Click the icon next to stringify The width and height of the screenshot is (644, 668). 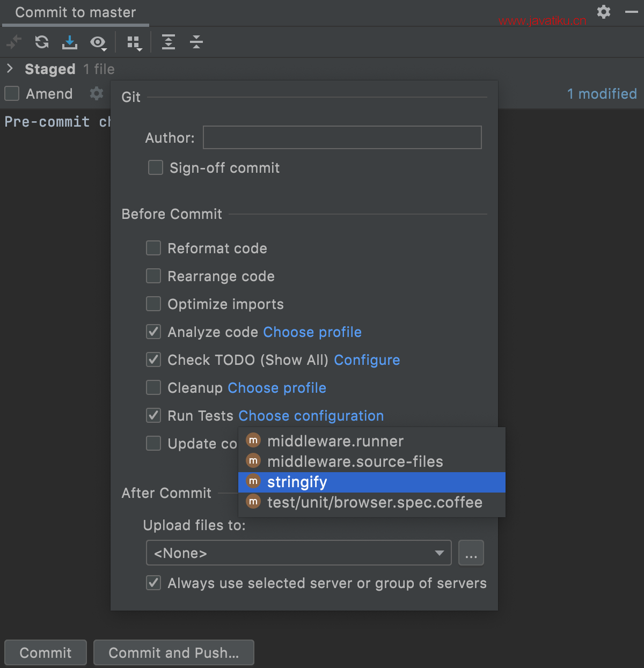pyautogui.click(x=253, y=481)
